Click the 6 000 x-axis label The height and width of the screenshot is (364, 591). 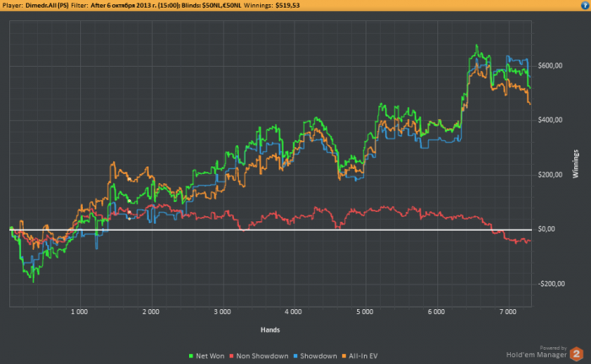[436, 312]
